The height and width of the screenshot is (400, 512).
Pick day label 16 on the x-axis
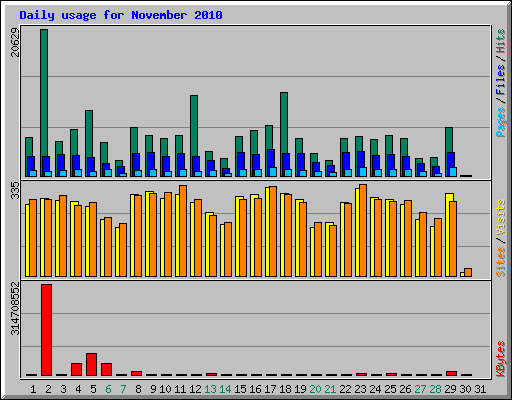[x=255, y=389]
